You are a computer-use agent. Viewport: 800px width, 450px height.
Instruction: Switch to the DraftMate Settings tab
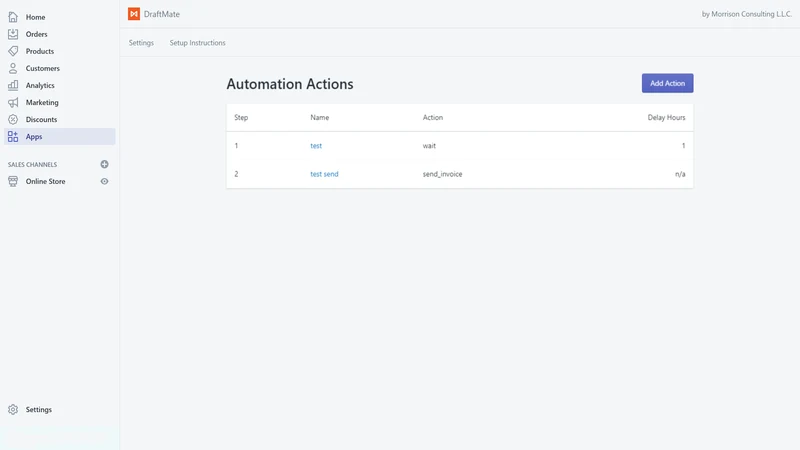[141, 43]
